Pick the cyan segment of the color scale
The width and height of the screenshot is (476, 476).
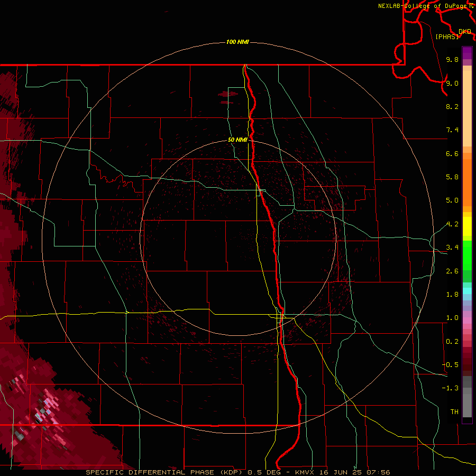click(467, 291)
